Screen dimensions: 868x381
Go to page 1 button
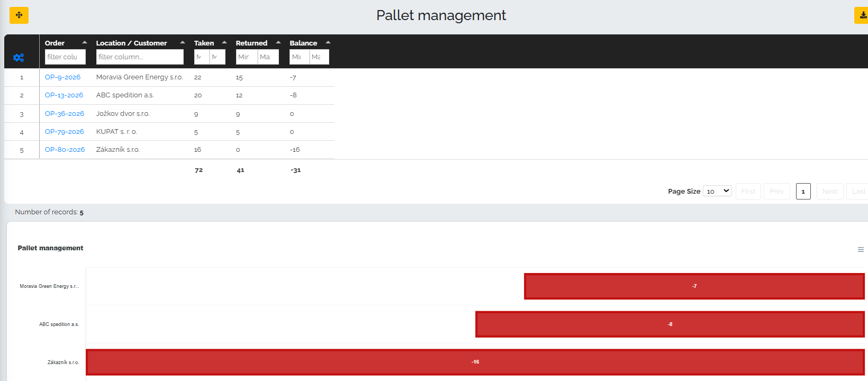coord(803,192)
